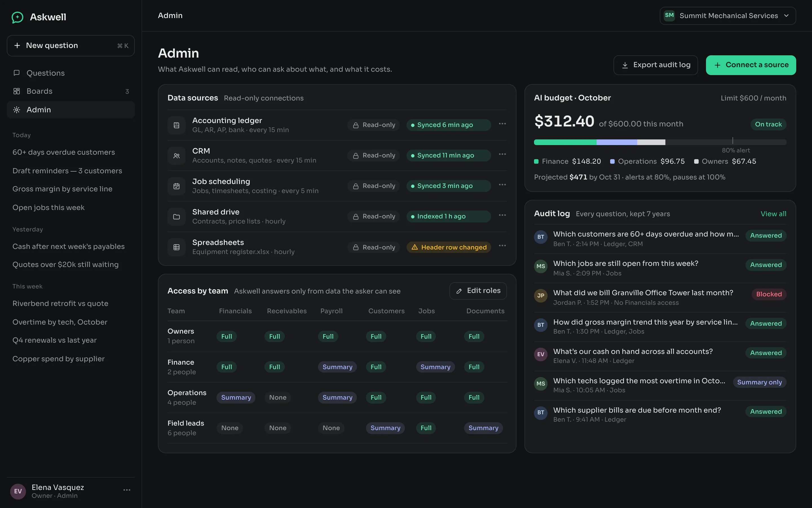The image size is (812, 508).
Task: Open Elena Vasquez account options menu
Action: [x=127, y=490]
